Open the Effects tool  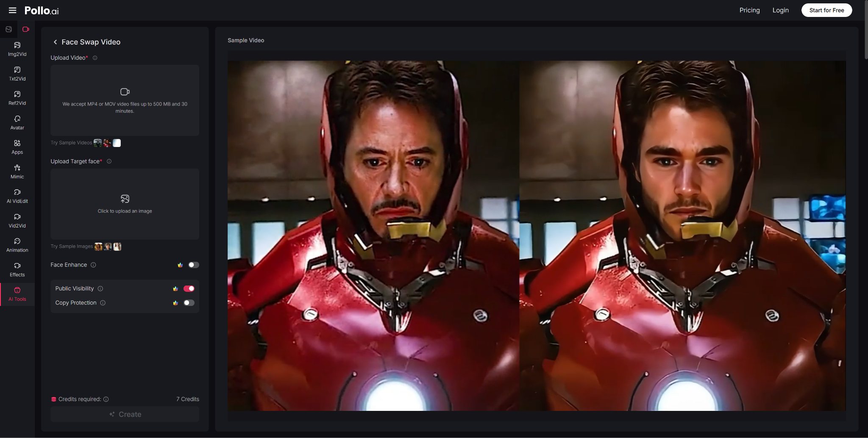(17, 270)
